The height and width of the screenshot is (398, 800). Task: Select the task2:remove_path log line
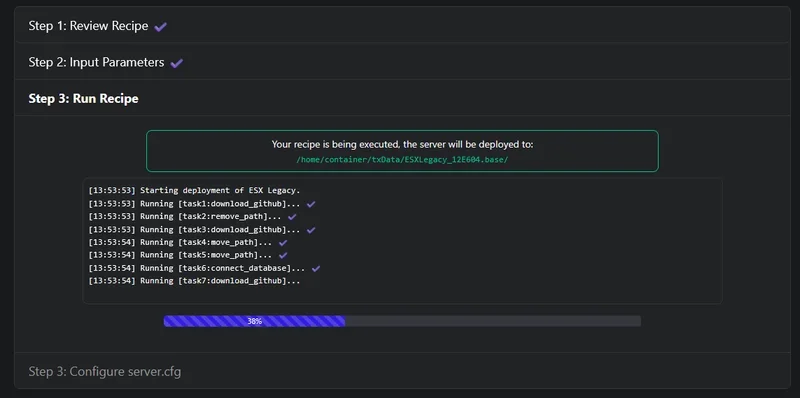(185, 216)
